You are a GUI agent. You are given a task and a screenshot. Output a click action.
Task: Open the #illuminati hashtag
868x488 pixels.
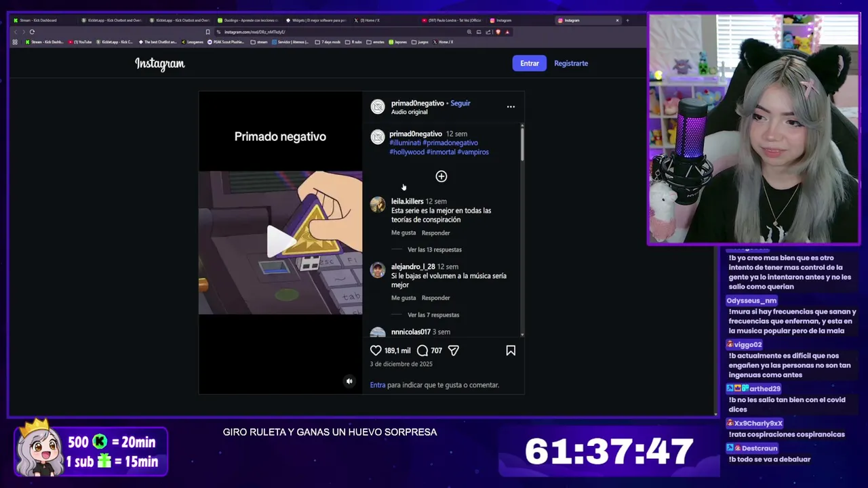[405, 143]
